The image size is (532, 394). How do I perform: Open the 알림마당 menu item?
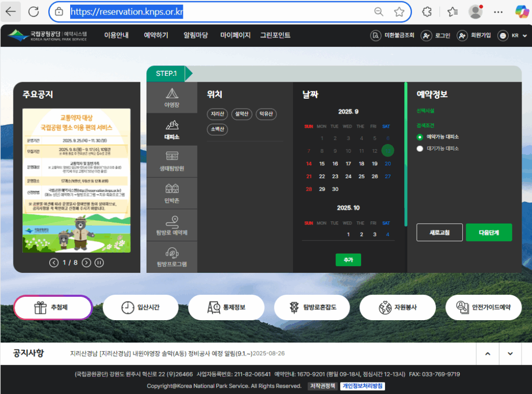tap(195, 35)
